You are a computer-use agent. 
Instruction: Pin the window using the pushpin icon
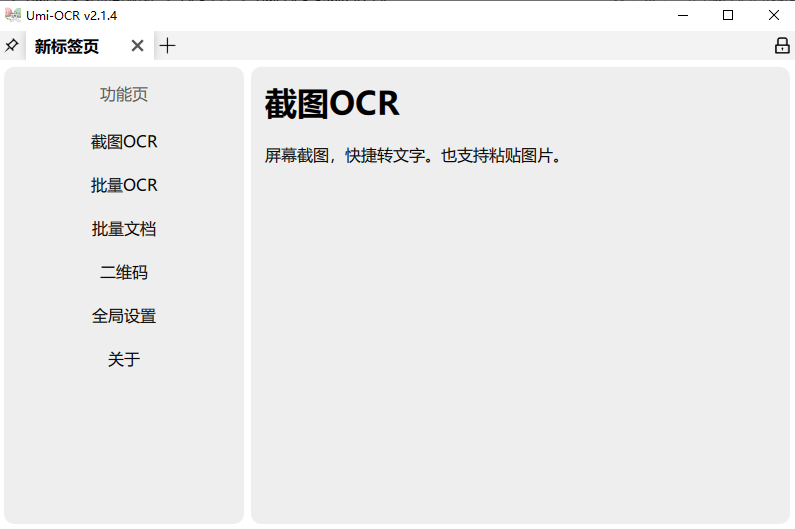tap(11, 46)
